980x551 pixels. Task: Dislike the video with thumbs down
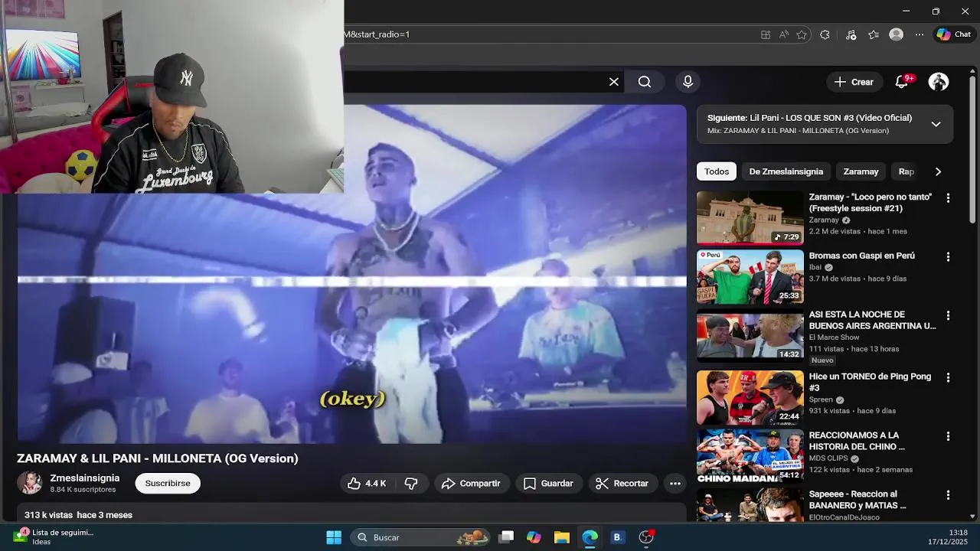(411, 484)
